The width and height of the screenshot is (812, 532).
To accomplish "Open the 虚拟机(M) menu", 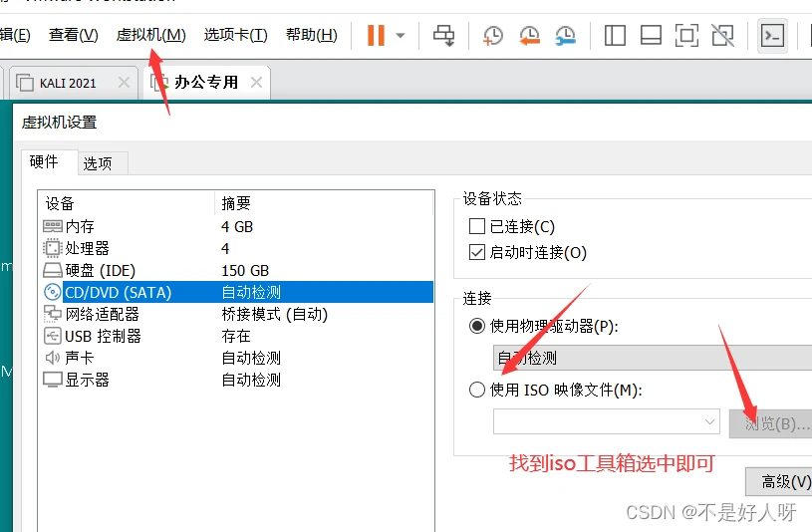I will (x=150, y=35).
